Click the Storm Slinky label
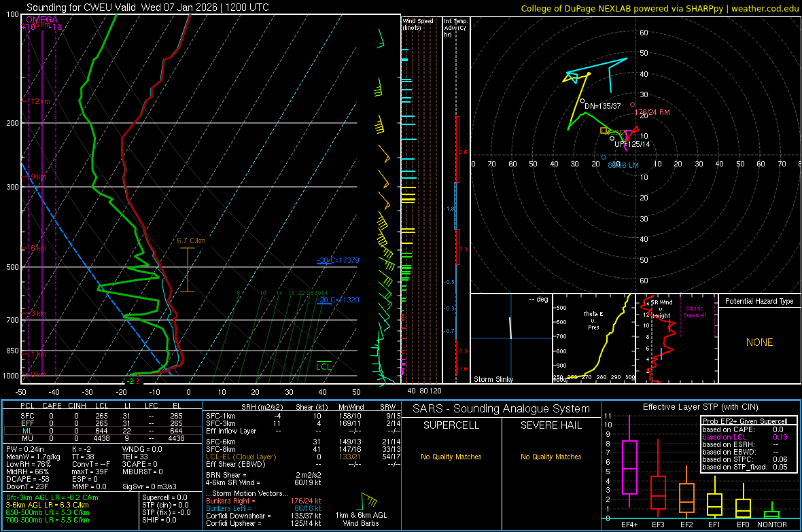This screenshot has height=532, width=802. pyautogui.click(x=493, y=379)
